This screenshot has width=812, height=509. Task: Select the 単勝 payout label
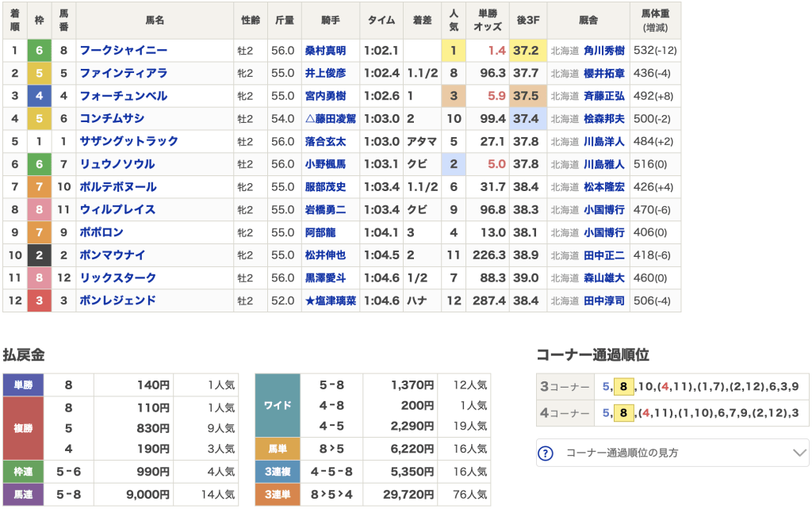23,385
